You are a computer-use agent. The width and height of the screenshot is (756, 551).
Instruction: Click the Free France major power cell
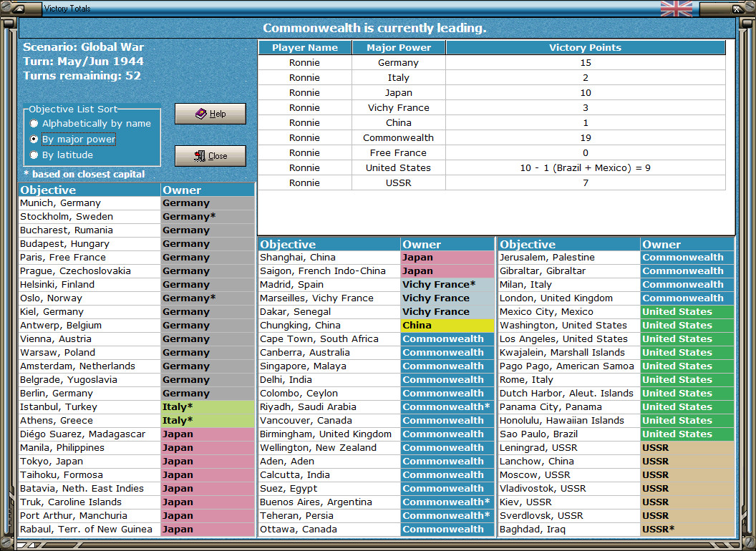pos(399,153)
